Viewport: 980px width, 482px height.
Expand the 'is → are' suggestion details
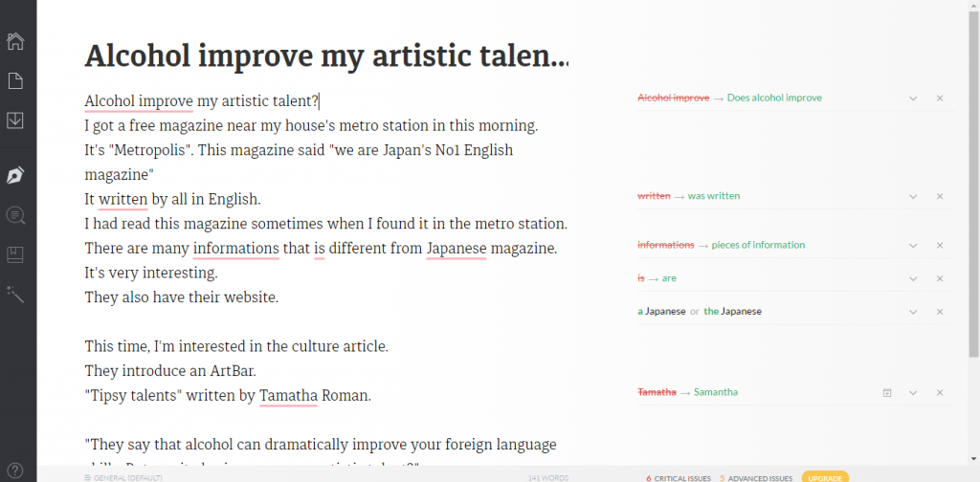913,278
